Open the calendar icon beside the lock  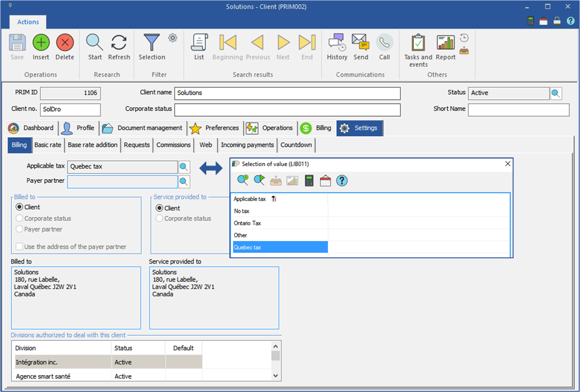point(543,21)
